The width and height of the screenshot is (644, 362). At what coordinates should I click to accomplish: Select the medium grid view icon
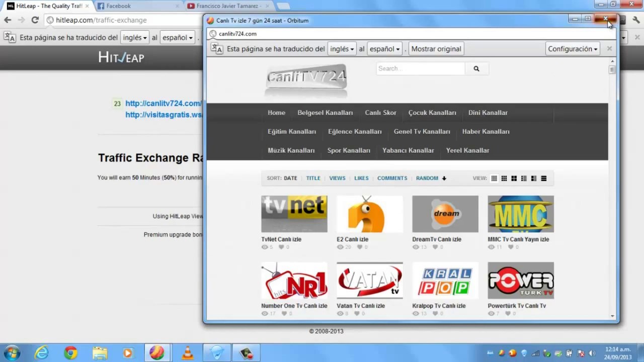(504, 178)
